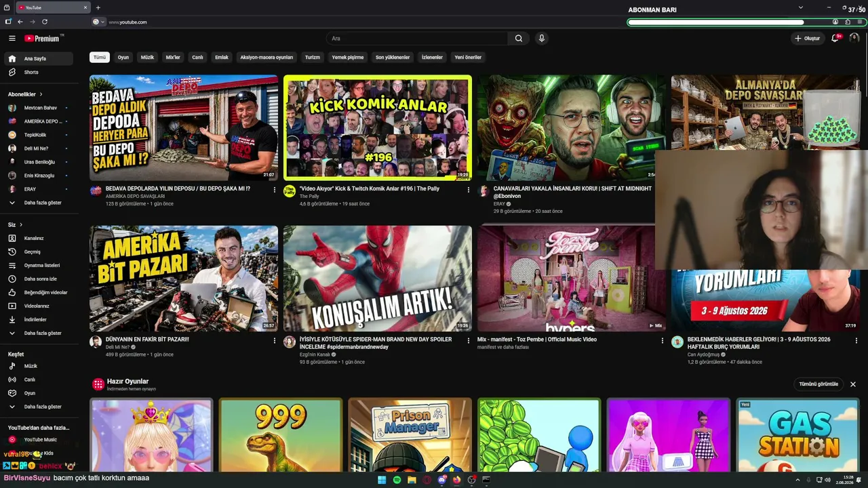
Task: Select the Canlı filter chip
Action: [x=197, y=58]
